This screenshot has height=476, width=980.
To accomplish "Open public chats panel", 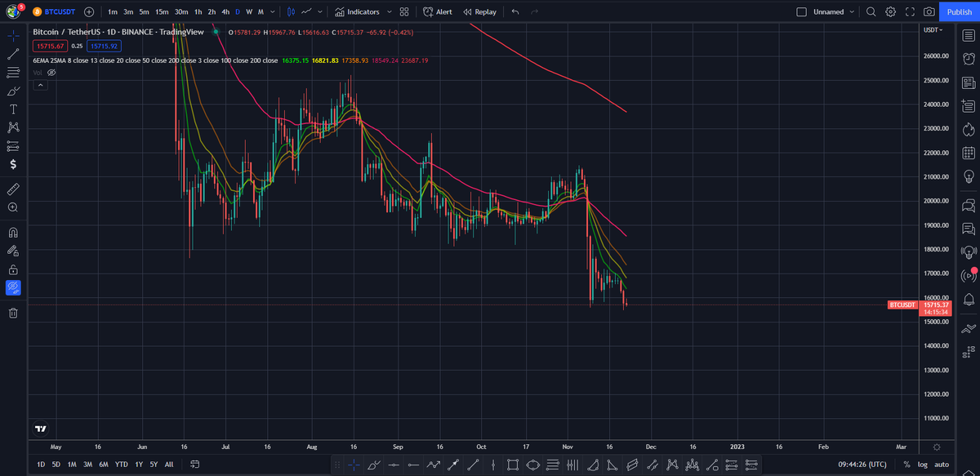I will [x=969, y=204].
